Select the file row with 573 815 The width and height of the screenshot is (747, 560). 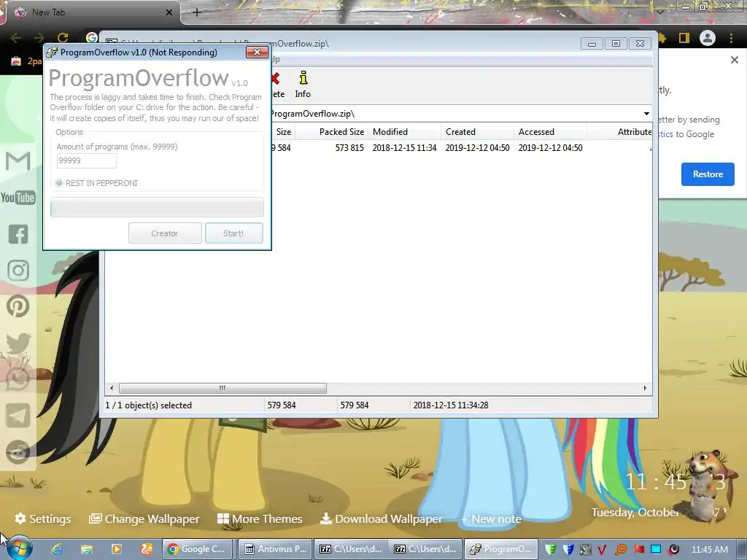379,147
